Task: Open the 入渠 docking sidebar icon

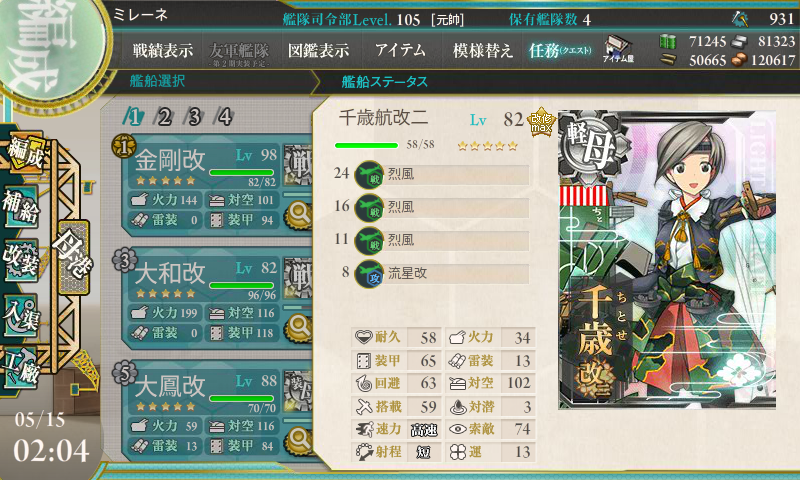Action: (21, 315)
